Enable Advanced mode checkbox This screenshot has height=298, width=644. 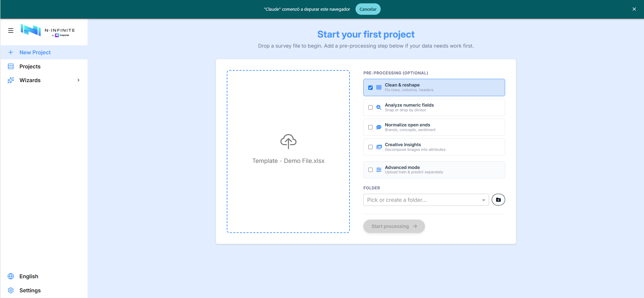370,170
